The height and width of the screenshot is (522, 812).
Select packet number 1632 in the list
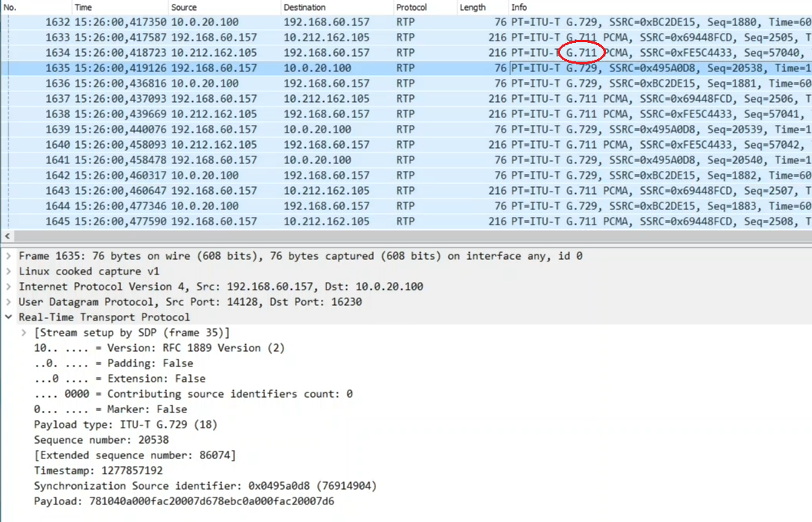click(406, 22)
